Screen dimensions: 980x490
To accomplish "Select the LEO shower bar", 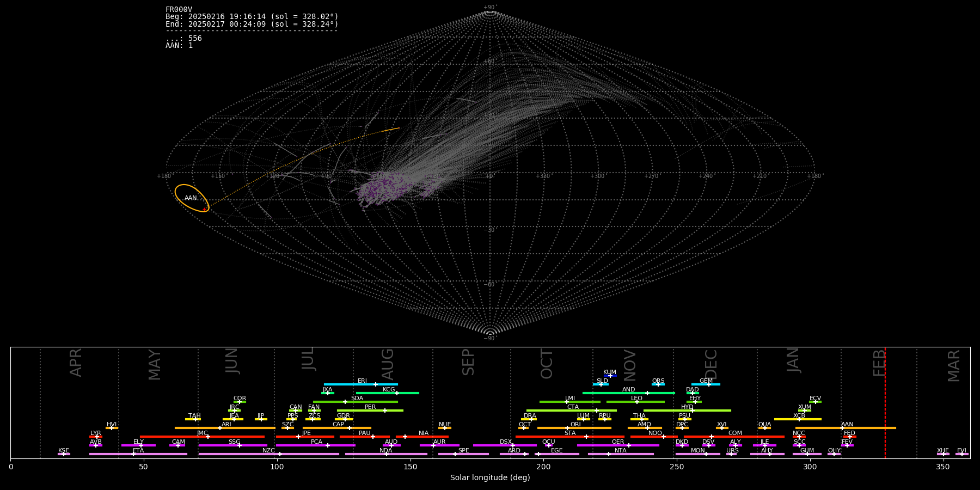I will (635, 402).
